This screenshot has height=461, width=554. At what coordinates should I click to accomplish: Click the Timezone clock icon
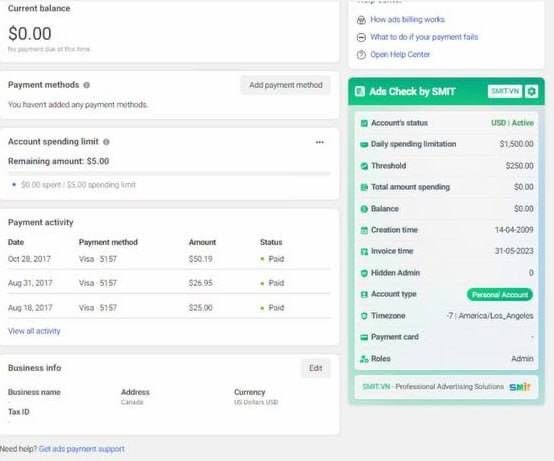tap(364, 316)
